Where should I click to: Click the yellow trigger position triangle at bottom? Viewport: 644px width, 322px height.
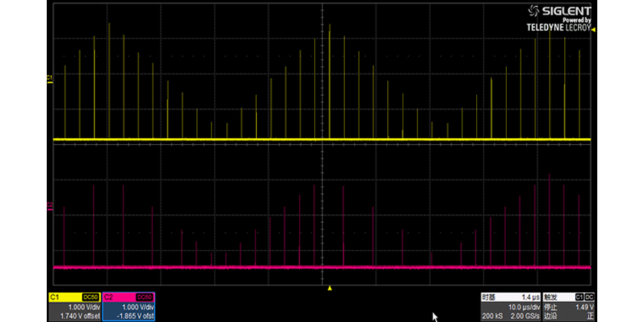click(x=330, y=288)
